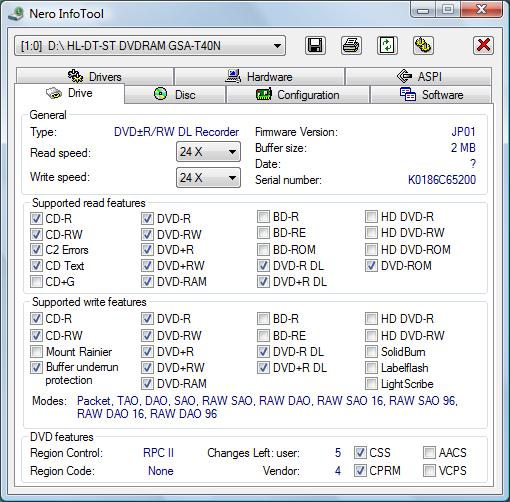Toggle the DVD-ROM checkbox
Viewport: 510px width, 502px height.
tap(371, 266)
